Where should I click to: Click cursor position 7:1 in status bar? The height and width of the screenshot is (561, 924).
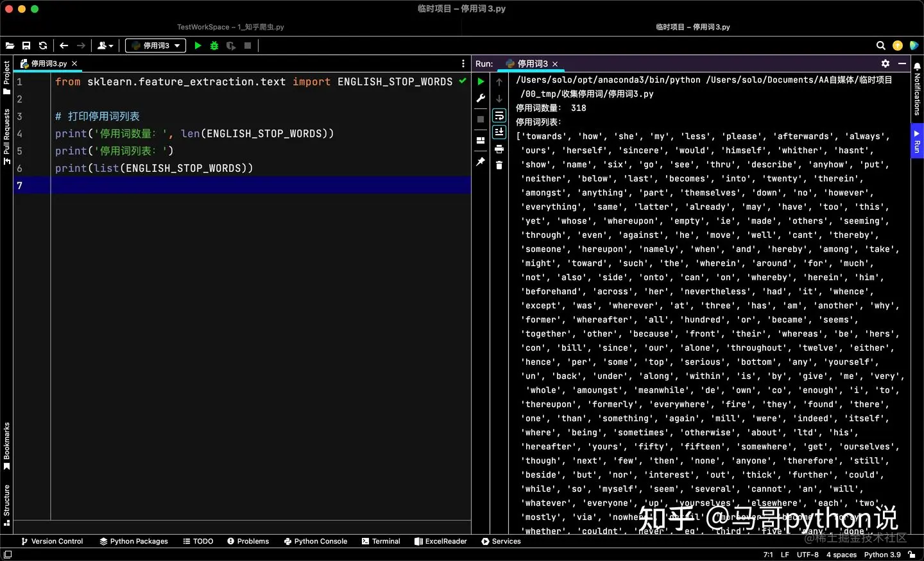[x=768, y=555]
